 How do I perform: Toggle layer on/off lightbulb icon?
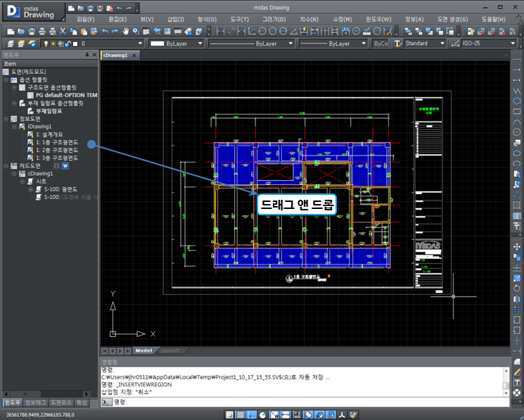click(x=46, y=44)
